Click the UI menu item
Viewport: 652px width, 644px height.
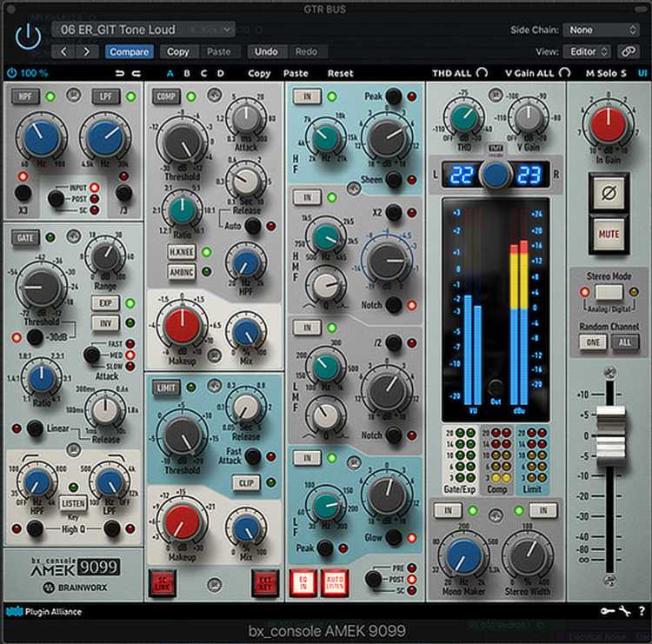pos(642,73)
